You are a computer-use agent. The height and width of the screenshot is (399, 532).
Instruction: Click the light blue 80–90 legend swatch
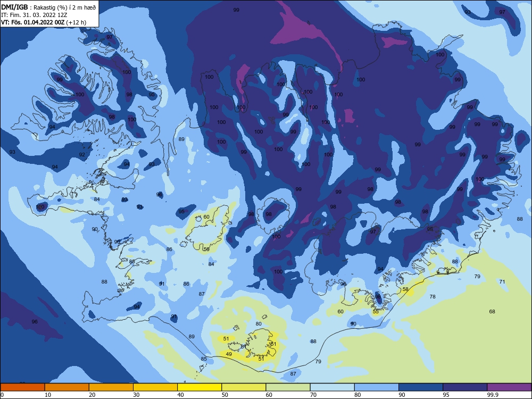(x=377, y=387)
